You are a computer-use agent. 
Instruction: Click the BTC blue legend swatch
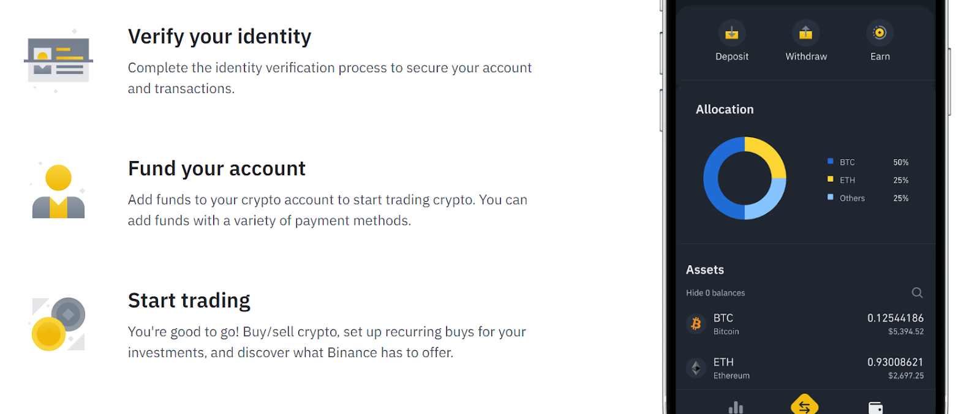point(831,162)
